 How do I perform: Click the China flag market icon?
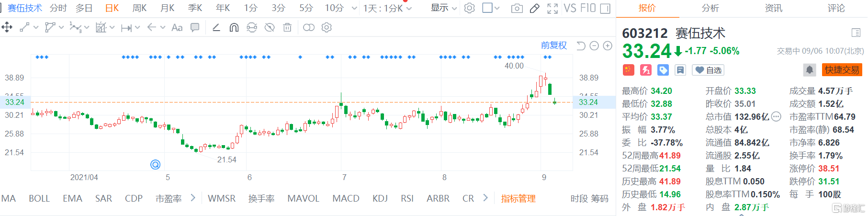click(x=628, y=70)
